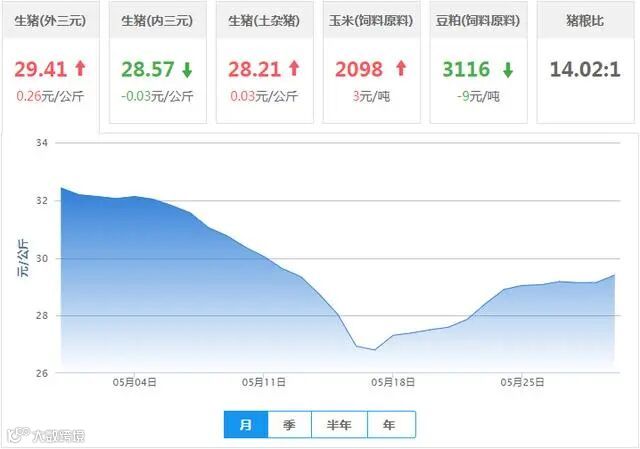Select the 生猪(内三元) price card
Image resolution: width=640 pixels, height=449 pixels.
click(x=158, y=62)
